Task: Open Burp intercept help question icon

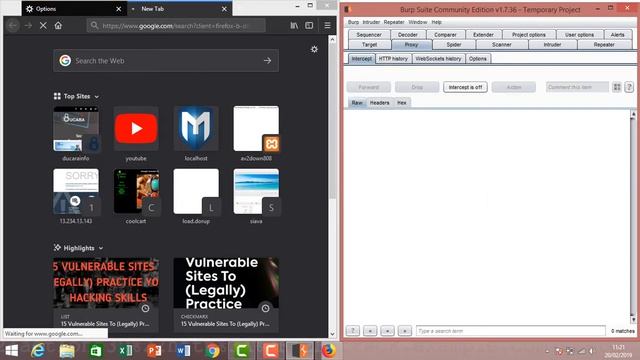Action: point(629,87)
